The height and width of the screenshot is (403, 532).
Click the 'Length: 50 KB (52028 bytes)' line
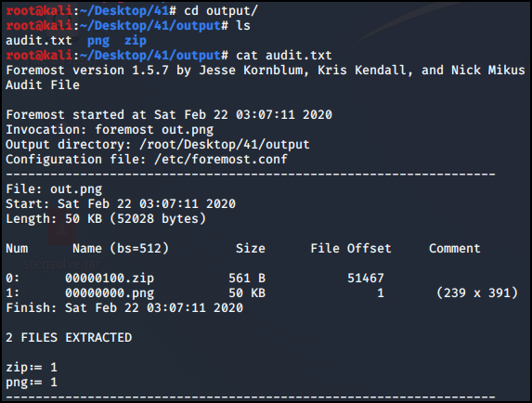[x=106, y=219]
